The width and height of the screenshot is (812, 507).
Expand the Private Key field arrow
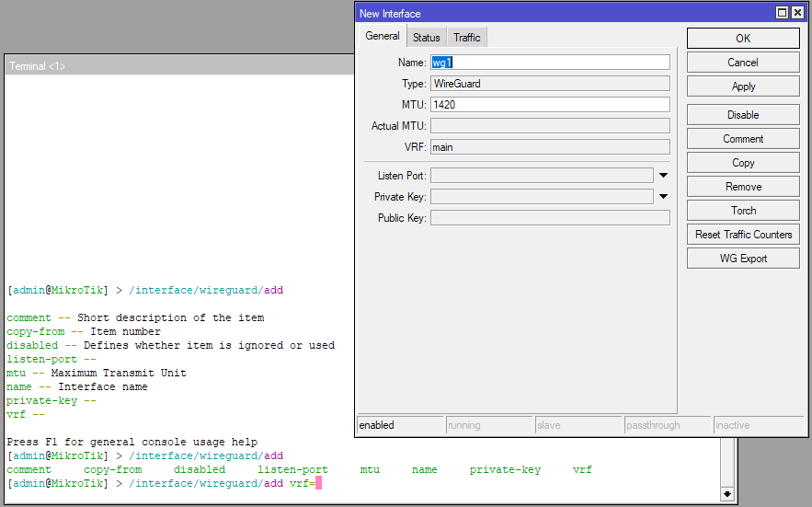(x=662, y=196)
